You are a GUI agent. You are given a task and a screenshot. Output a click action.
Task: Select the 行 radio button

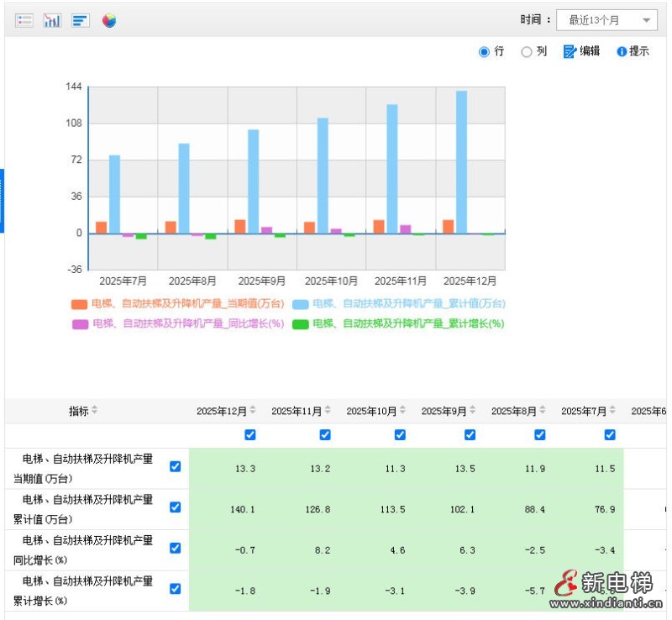pos(484,51)
